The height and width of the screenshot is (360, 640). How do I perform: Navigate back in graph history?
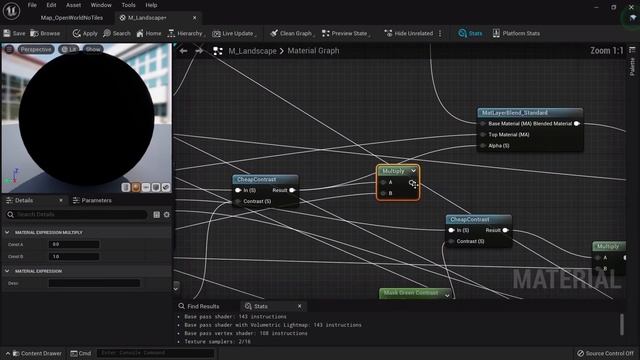(x=183, y=51)
